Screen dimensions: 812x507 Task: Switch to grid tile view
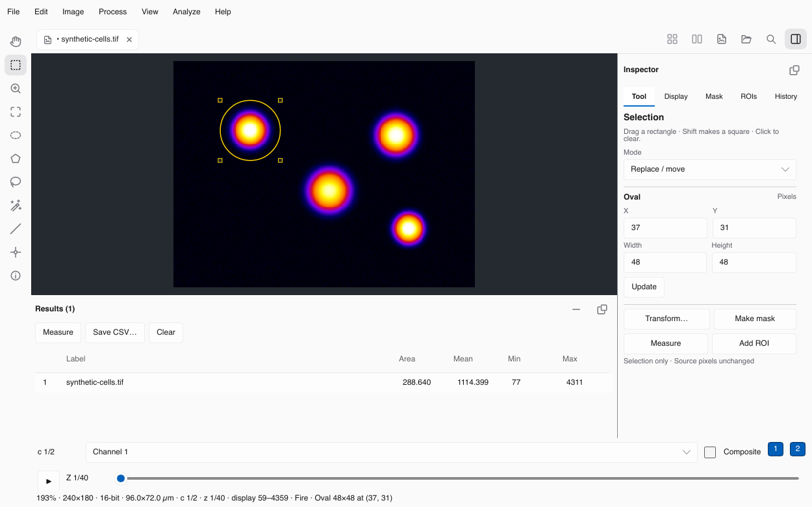tap(672, 39)
